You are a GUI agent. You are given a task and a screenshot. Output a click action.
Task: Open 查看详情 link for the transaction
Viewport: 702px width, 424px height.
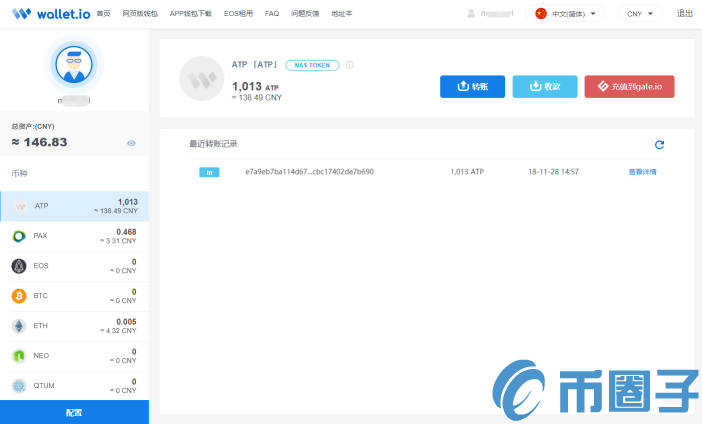click(642, 172)
